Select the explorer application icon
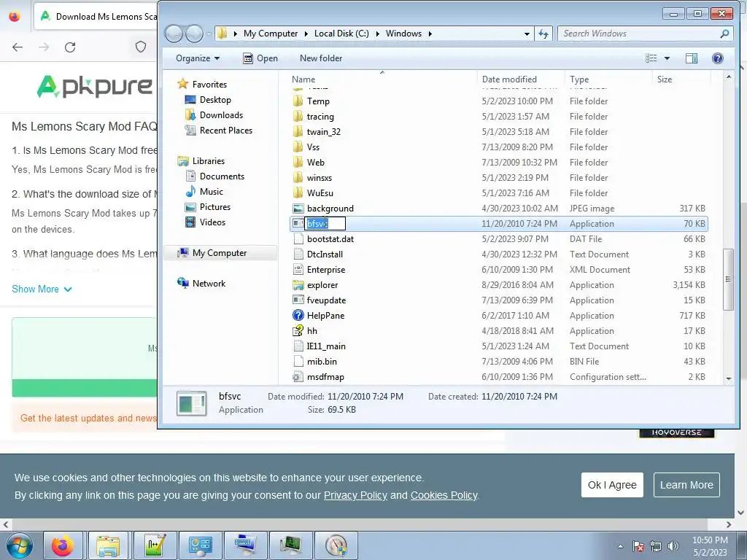Viewport: 747px width, 560px height. (298, 285)
